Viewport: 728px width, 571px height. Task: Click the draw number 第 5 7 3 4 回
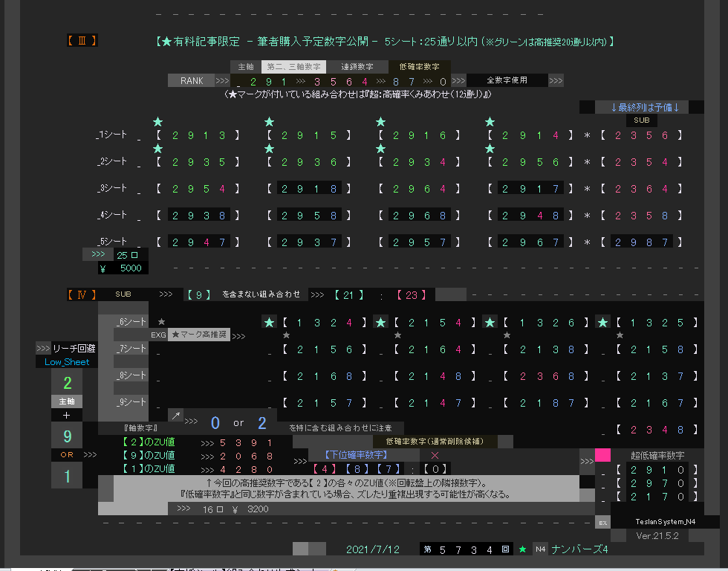pyautogui.click(x=467, y=549)
